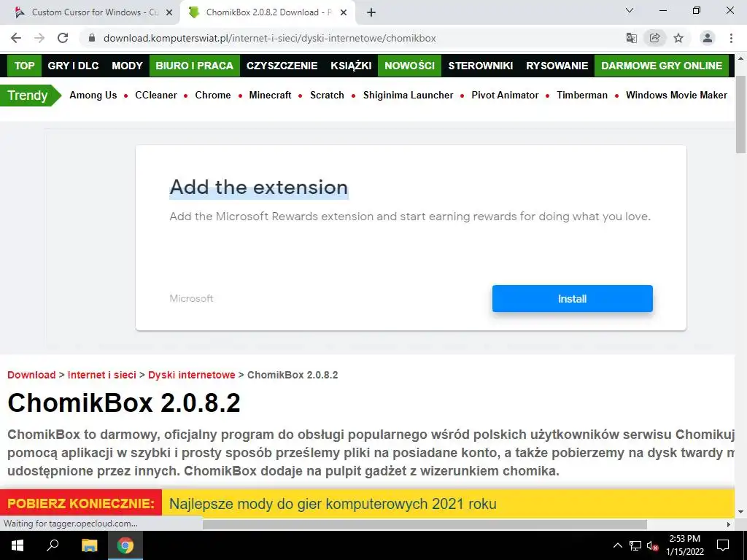Screen dimensions: 747x560
Task: Open the MODY category
Action: pos(127,66)
